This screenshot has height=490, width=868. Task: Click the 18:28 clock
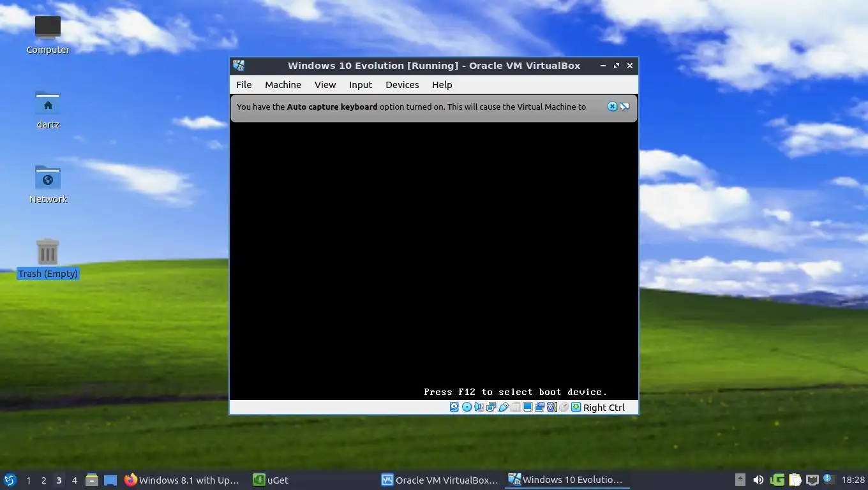tap(853, 480)
